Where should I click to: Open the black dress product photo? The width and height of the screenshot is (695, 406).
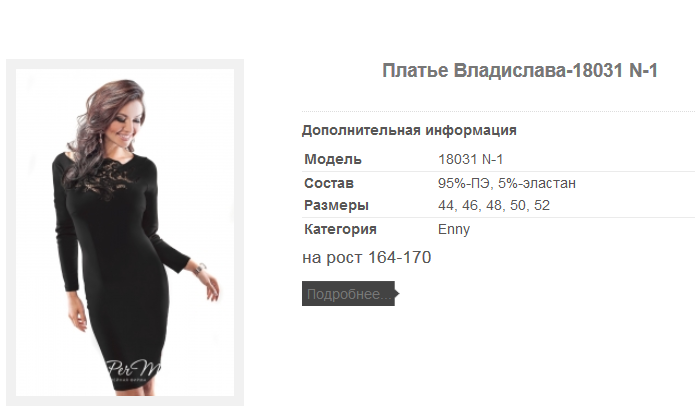pos(125,232)
